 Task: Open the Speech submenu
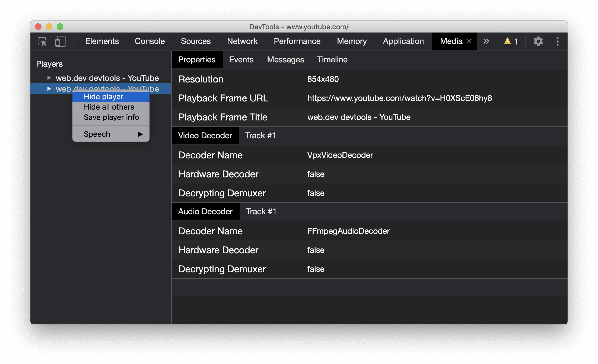click(112, 134)
